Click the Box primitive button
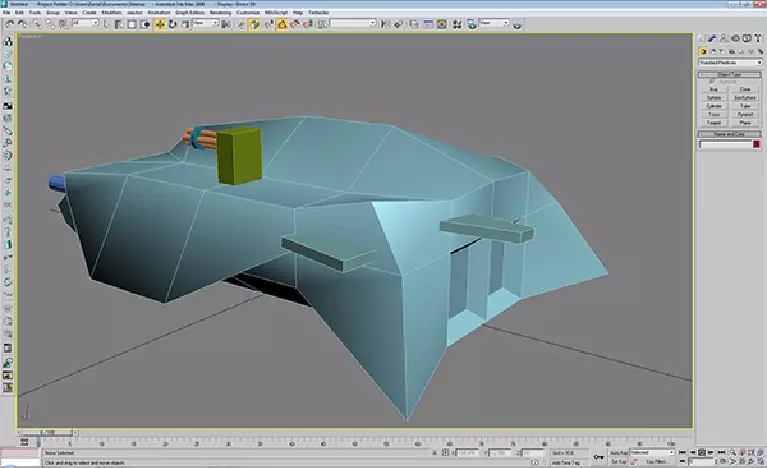Screen dimensions: 767x468 [714, 88]
